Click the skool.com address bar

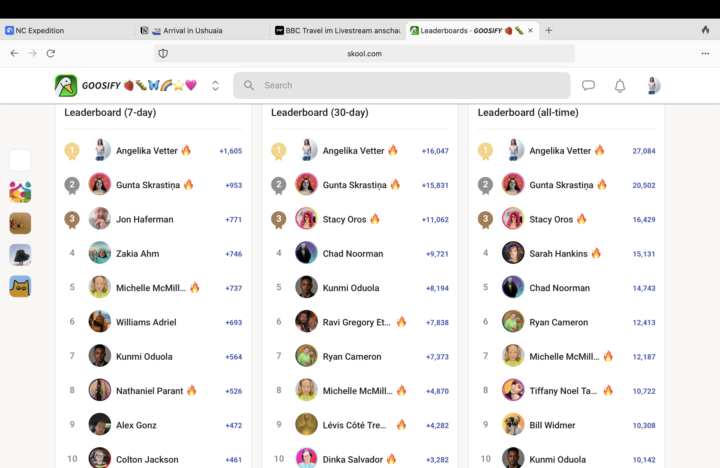(x=364, y=53)
